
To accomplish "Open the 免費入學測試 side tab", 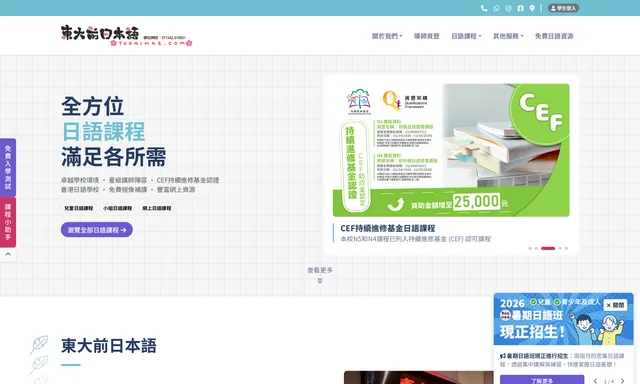I will click(8, 167).
